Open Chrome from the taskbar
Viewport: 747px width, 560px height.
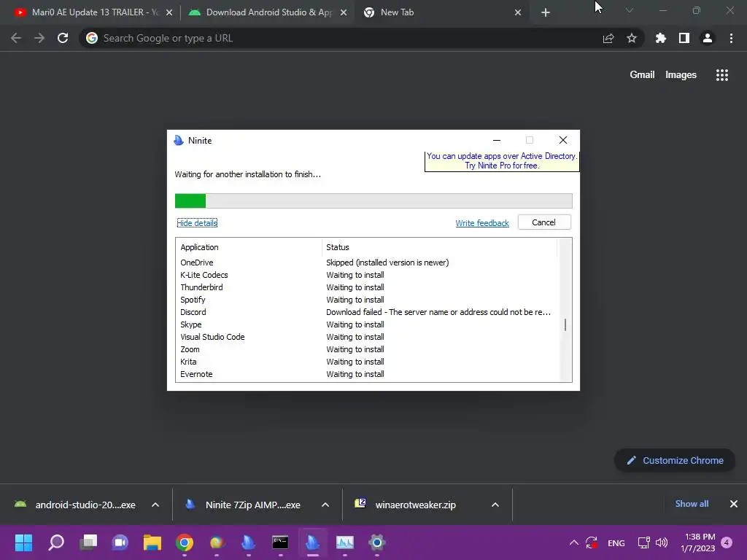point(185,542)
